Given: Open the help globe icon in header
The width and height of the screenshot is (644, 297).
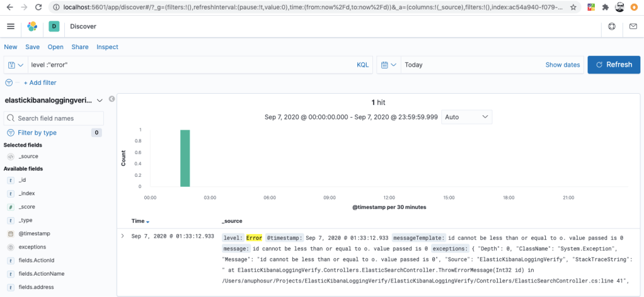Looking at the screenshot, I should click(x=612, y=26).
